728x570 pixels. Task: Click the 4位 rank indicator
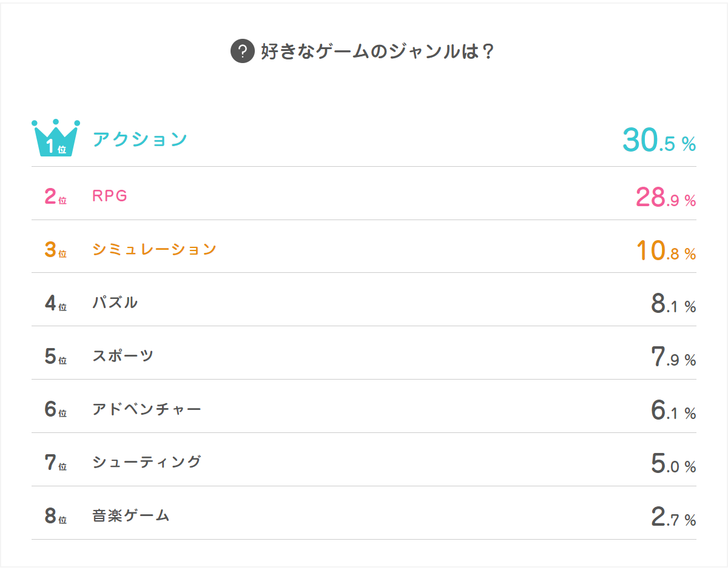(55, 303)
